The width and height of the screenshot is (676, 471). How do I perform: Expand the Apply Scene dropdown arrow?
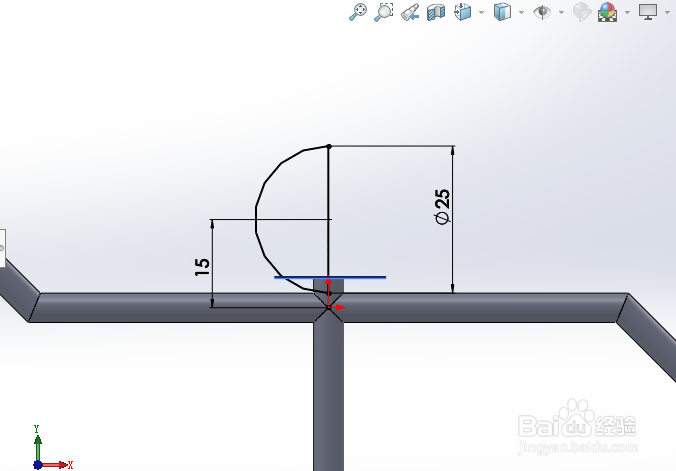(x=627, y=12)
